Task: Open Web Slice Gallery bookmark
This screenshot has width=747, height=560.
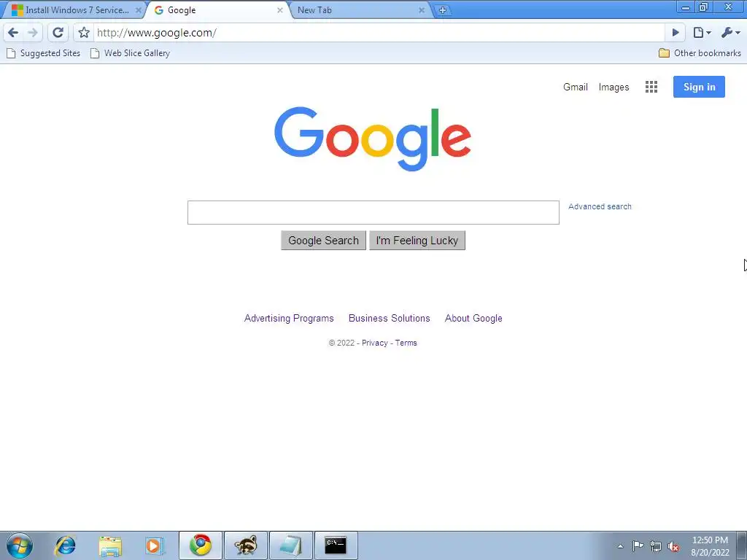Action: (130, 52)
